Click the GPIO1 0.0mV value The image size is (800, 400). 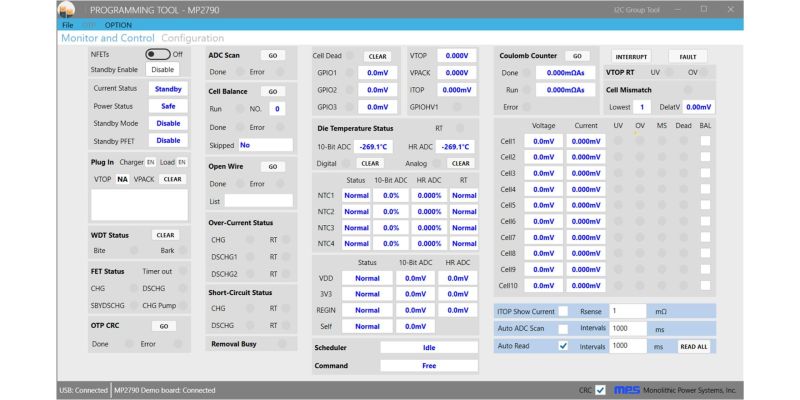(x=378, y=73)
